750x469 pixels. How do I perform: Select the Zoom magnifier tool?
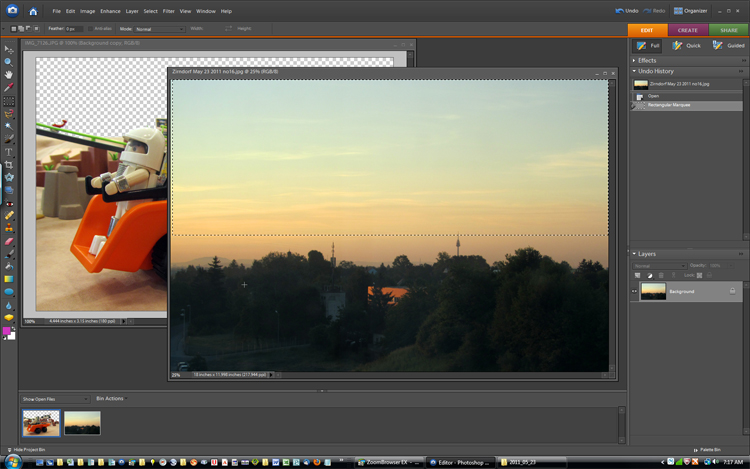point(9,61)
